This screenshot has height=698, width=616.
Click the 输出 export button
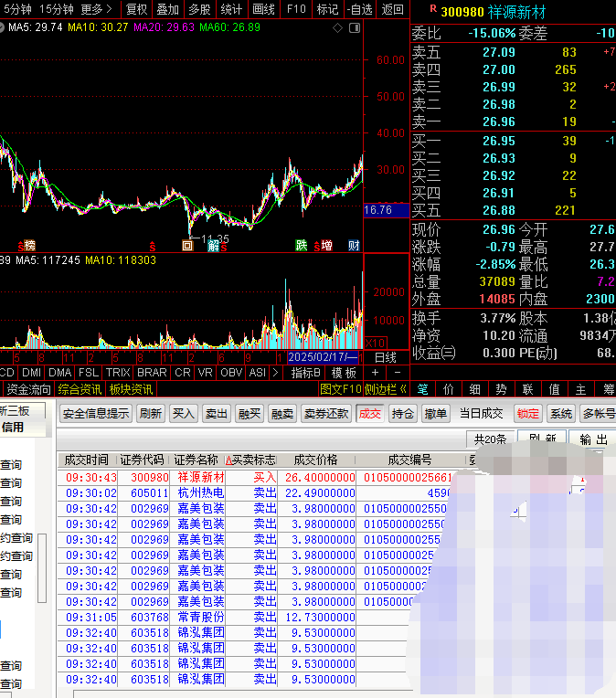[594, 439]
